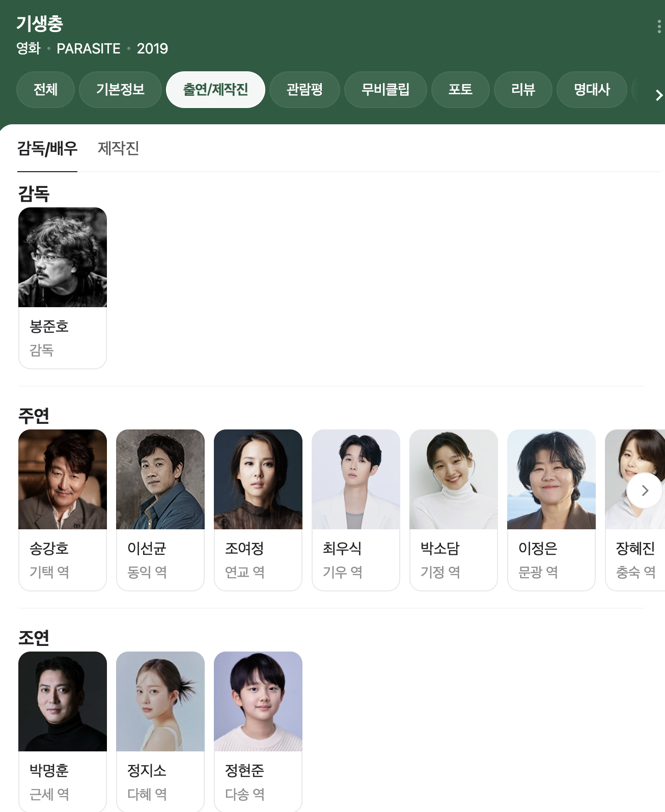The image size is (665, 812).
Task: Select the 전체 tab
Action: click(46, 90)
